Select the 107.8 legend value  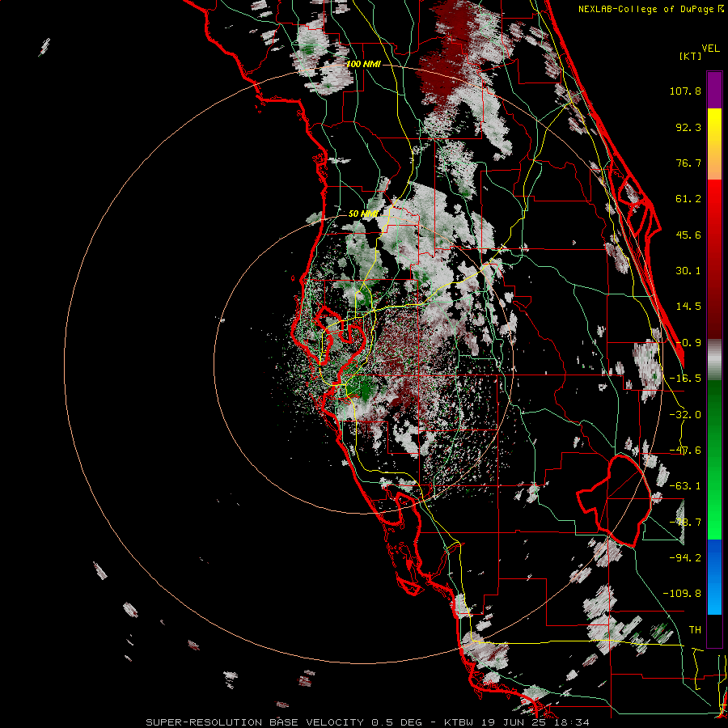tap(685, 91)
